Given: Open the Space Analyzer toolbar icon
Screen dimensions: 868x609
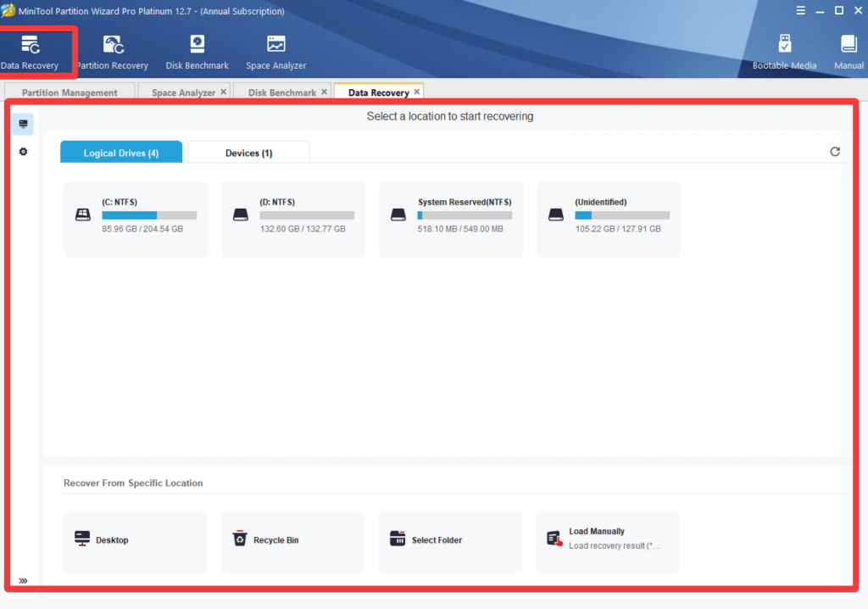Looking at the screenshot, I should pos(275,53).
